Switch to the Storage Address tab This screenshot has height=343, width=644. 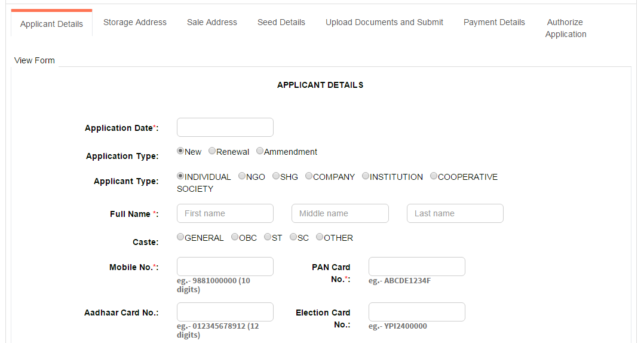pos(135,22)
